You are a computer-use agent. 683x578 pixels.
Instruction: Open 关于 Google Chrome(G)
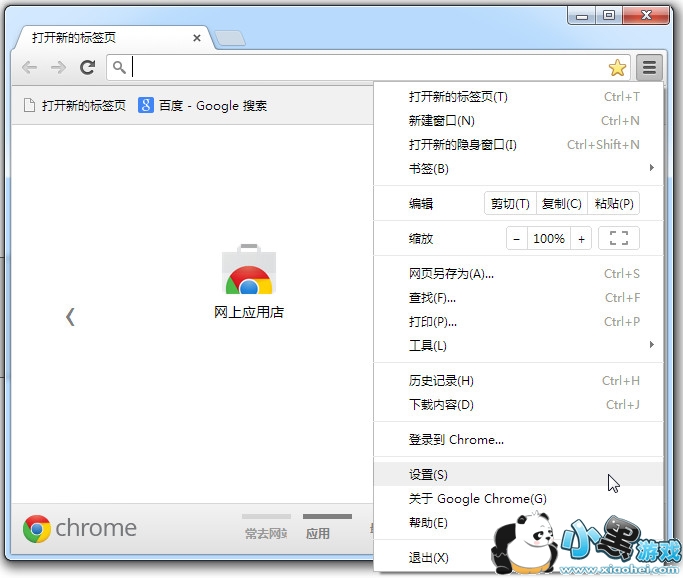(518, 499)
